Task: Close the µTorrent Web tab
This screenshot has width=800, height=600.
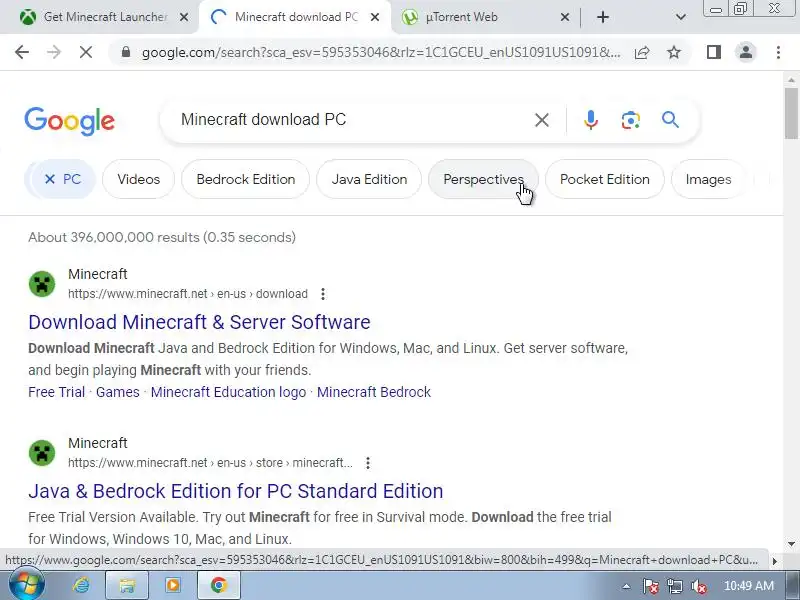Action: click(x=565, y=17)
